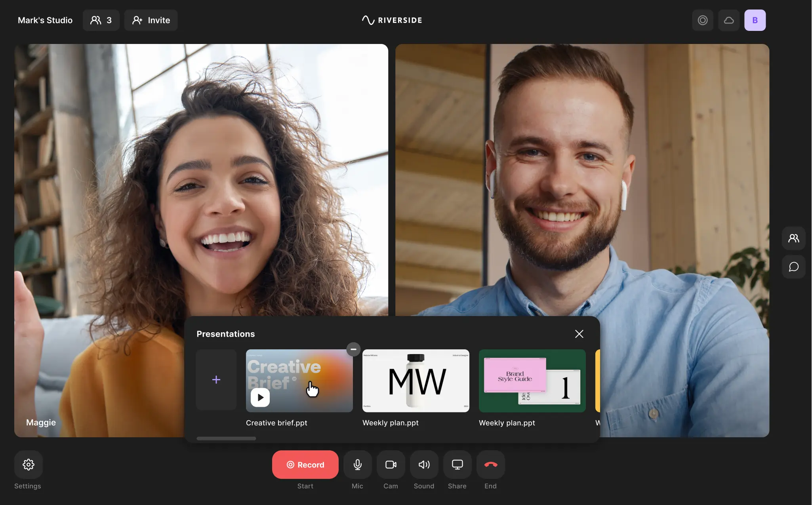812x505 pixels.
Task: Remove Creative brief.ppt using the minus badge
Action: click(x=353, y=349)
